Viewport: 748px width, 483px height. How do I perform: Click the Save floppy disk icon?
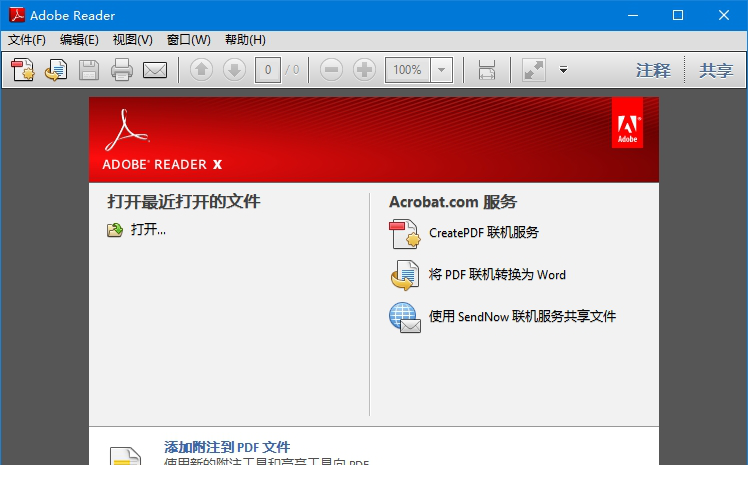click(89, 70)
